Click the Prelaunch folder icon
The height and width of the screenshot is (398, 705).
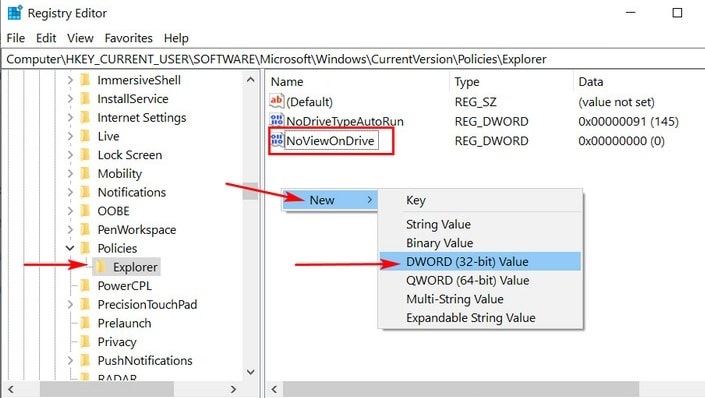[85, 323]
